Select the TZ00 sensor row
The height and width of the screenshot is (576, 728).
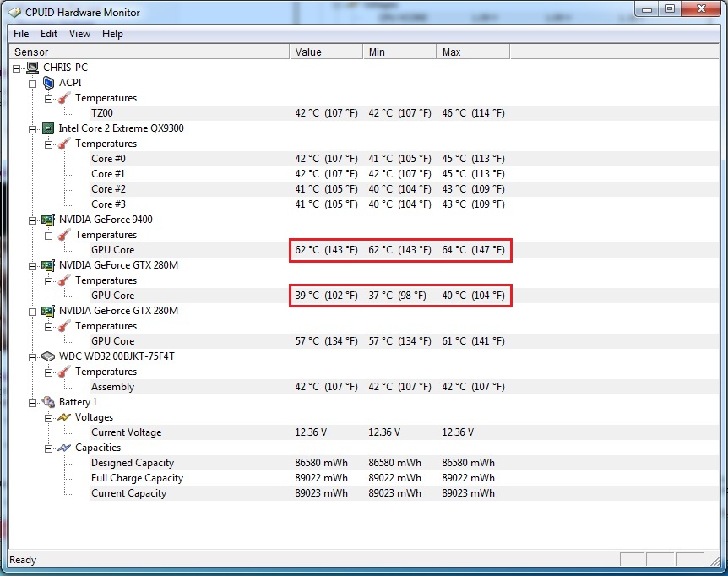(x=404, y=113)
